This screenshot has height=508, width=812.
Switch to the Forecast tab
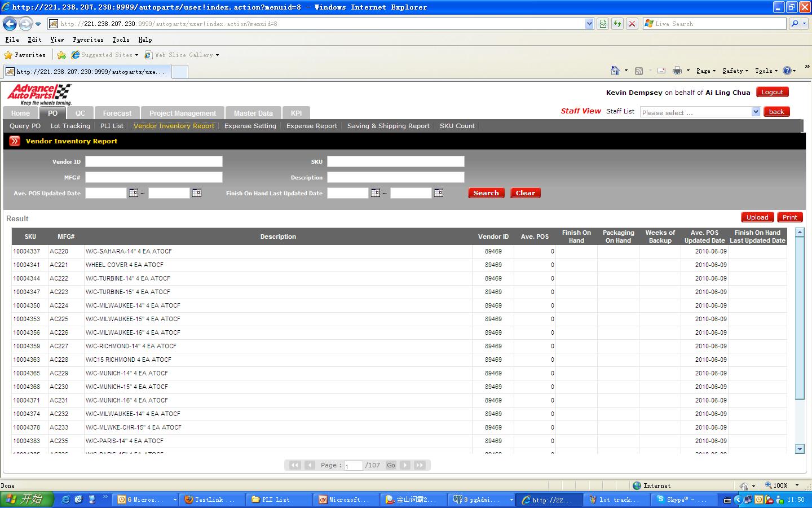[x=117, y=113]
